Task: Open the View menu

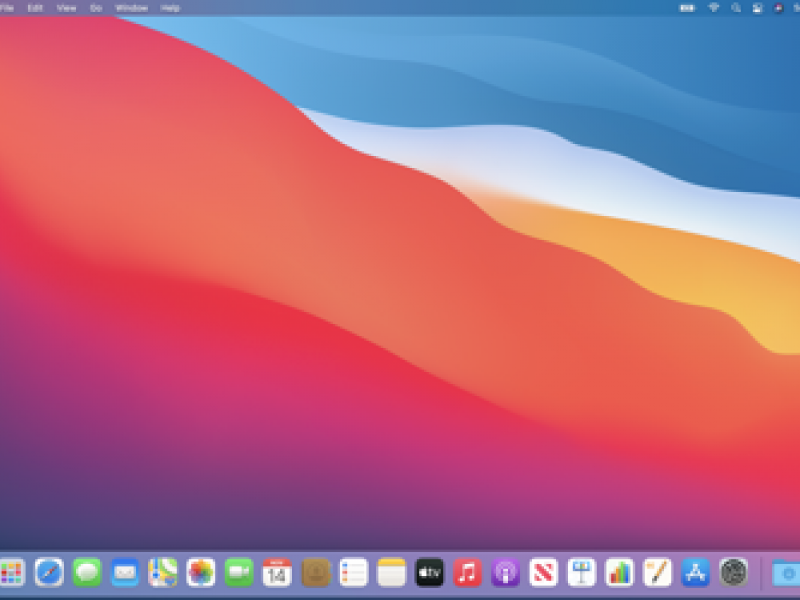Action: pos(66,8)
